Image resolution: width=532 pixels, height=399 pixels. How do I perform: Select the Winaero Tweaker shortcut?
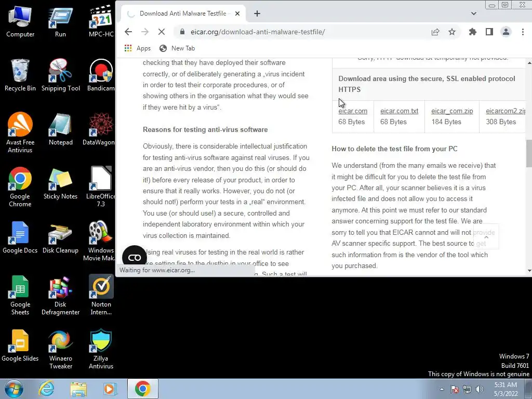[x=60, y=349]
